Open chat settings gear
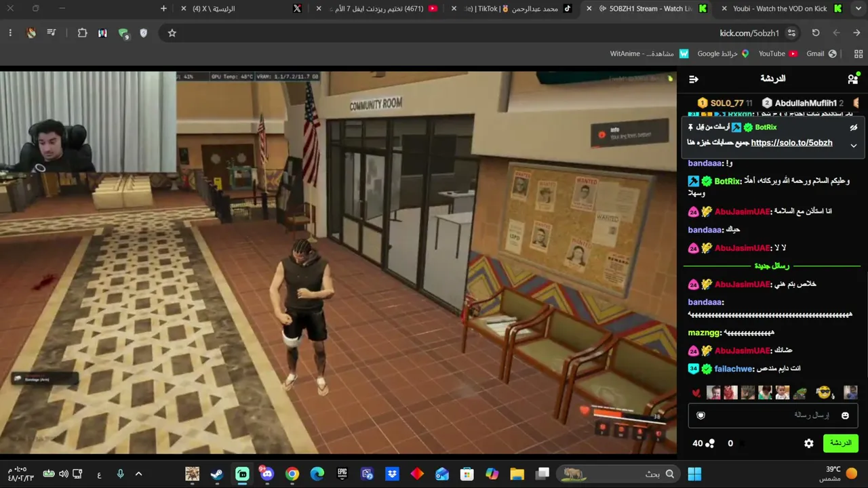The width and height of the screenshot is (868, 488). 809,443
